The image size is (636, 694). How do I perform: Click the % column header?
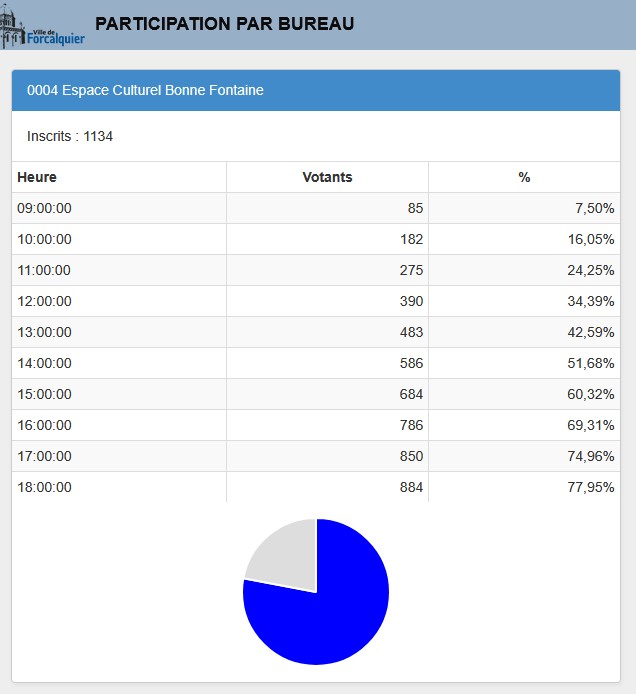[x=524, y=177]
